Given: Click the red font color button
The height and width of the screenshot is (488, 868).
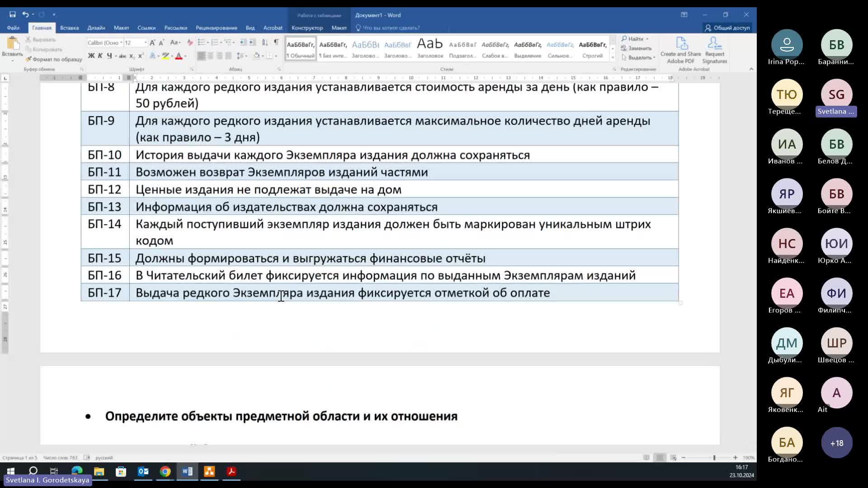Looking at the screenshot, I should click(179, 56).
